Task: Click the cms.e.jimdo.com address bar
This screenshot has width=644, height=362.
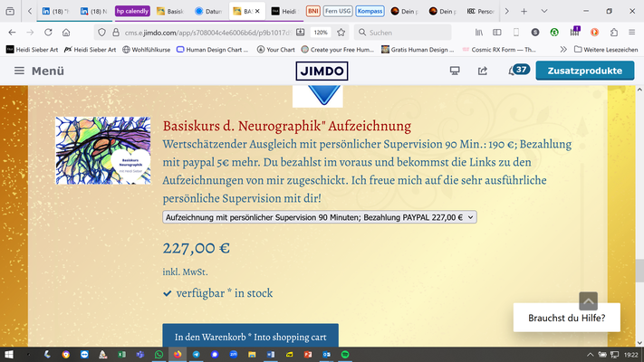Action: point(208,33)
